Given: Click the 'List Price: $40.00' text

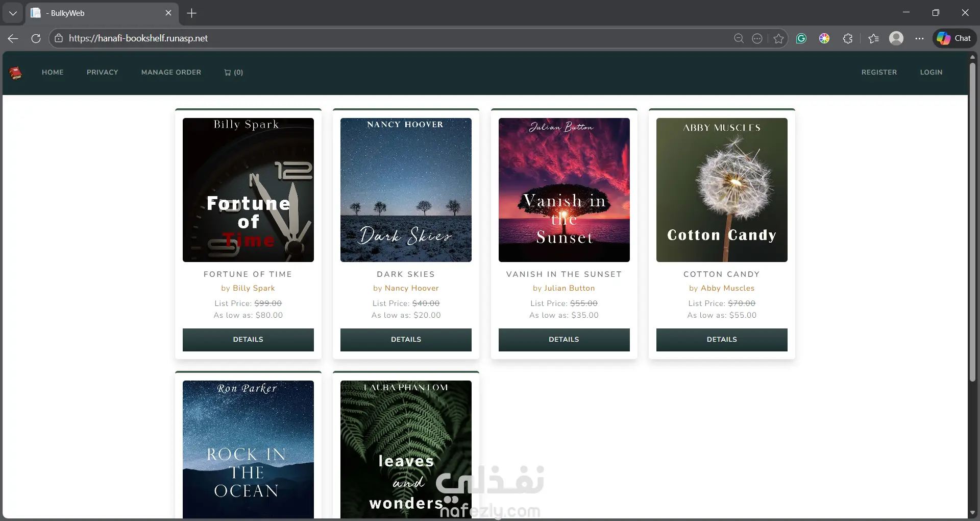Looking at the screenshot, I should (x=406, y=303).
